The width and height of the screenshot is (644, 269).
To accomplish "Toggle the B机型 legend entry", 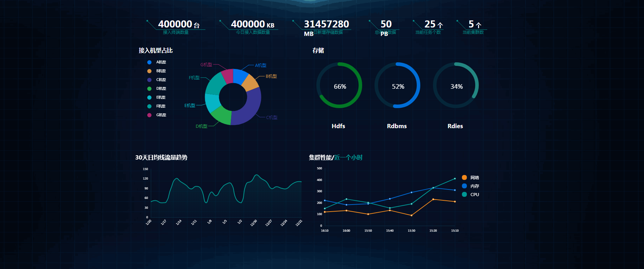I will click(x=157, y=71).
